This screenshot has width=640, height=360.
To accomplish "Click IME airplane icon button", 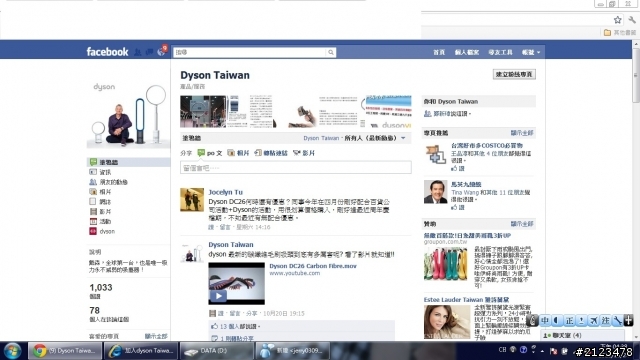I will pos(593,320).
